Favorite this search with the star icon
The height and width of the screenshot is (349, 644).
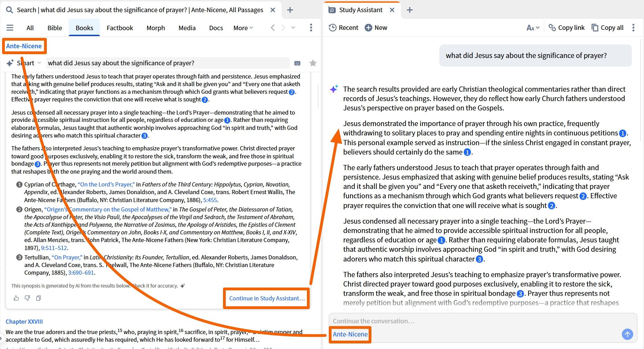point(313,63)
